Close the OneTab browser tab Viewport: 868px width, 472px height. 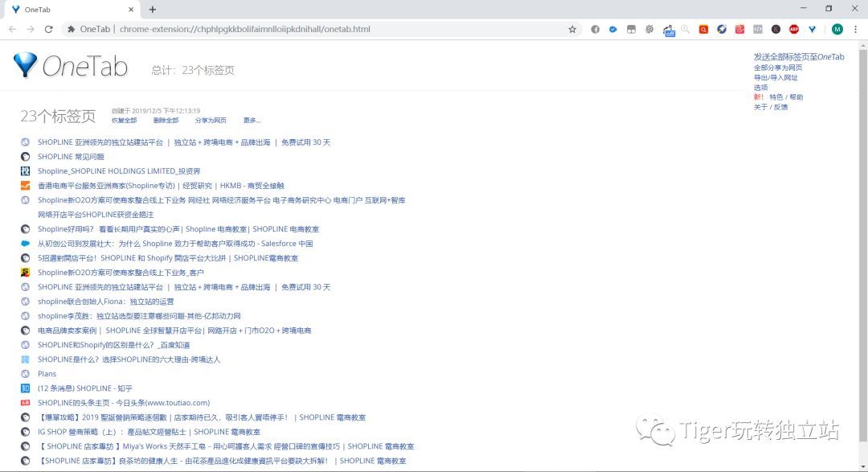click(131, 10)
